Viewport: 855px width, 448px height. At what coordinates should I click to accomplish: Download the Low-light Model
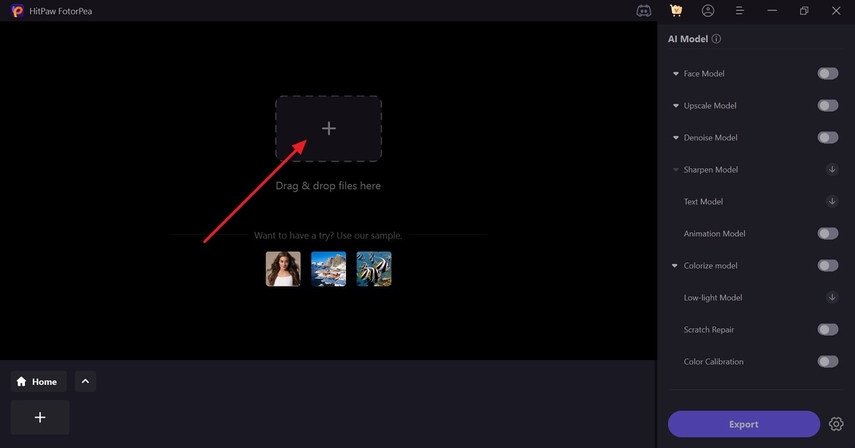click(832, 298)
